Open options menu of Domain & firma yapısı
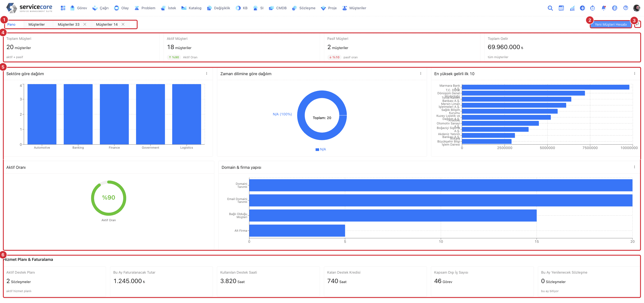The width and height of the screenshot is (644, 303). click(x=634, y=167)
